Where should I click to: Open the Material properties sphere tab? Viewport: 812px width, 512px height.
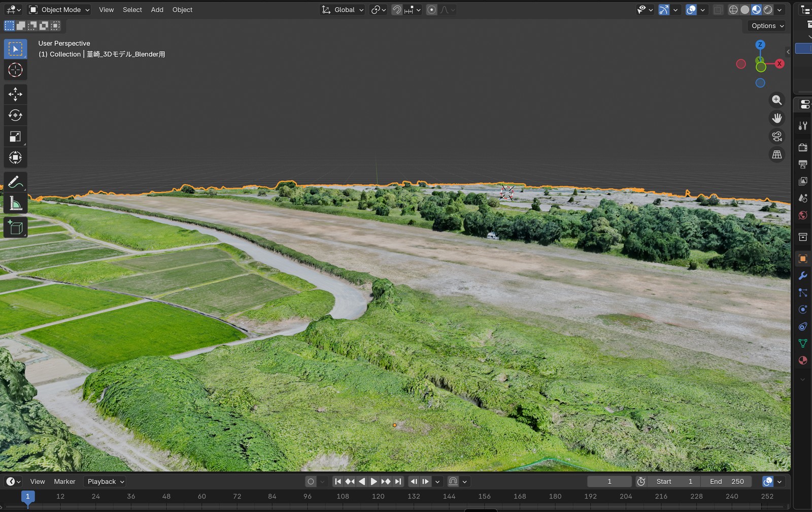(x=803, y=360)
